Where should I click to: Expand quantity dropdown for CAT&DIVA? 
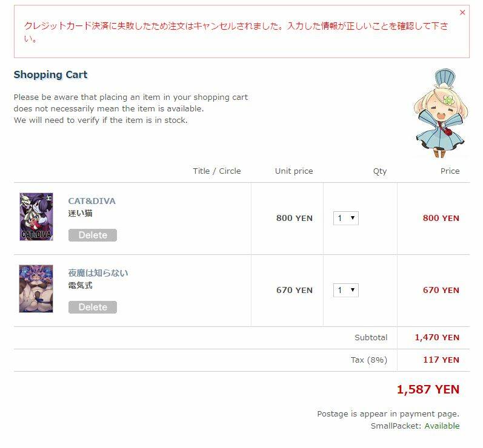click(x=346, y=218)
